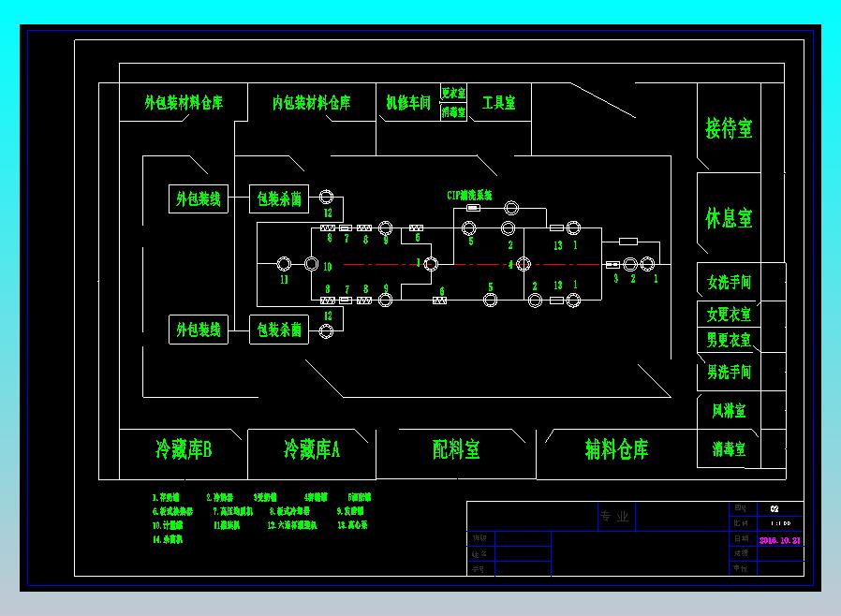Click the rectangular equipment symbol numbered 3
The image size is (841, 616).
(612, 264)
